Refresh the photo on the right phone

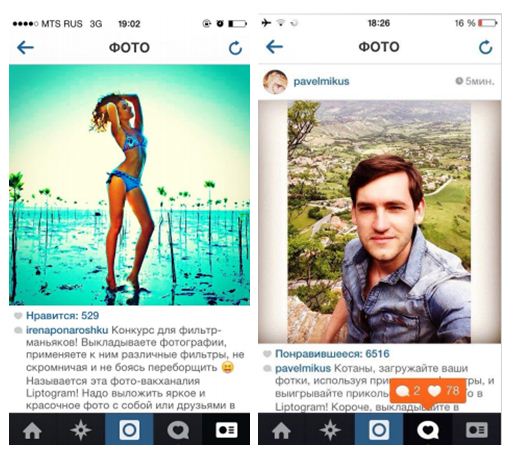click(485, 47)
